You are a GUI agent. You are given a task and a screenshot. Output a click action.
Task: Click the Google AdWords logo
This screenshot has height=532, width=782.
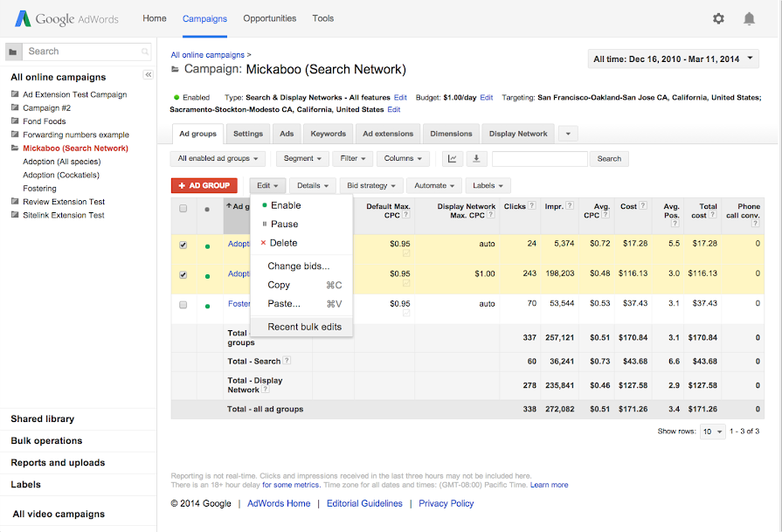67,18
